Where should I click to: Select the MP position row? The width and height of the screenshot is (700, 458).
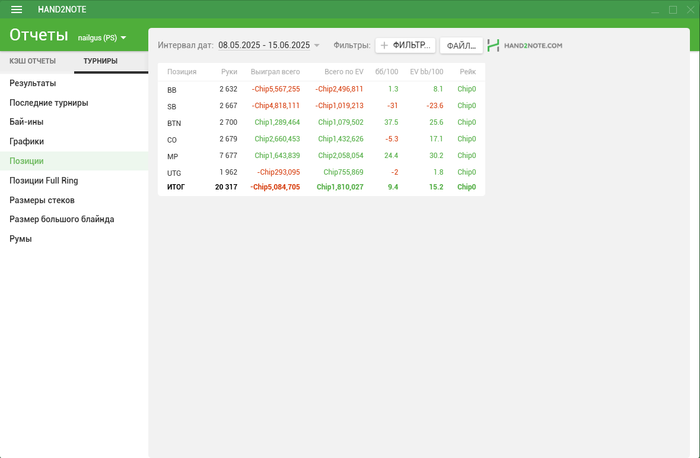(x=321, y=155)
